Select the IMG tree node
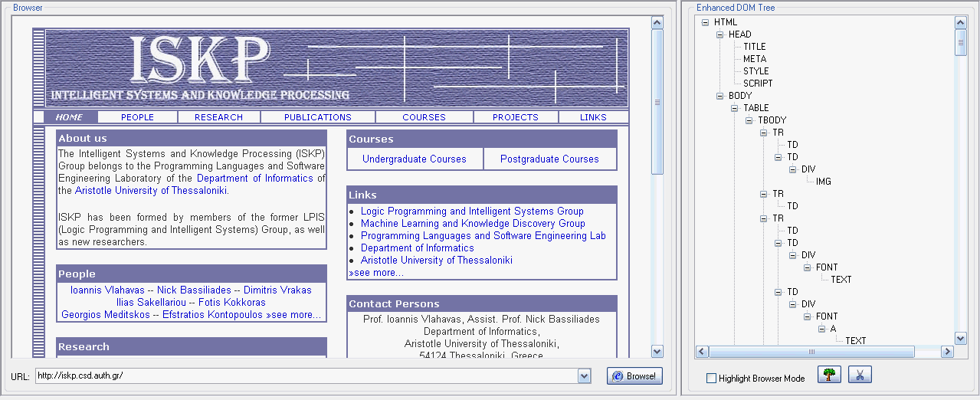 [823, 182]
